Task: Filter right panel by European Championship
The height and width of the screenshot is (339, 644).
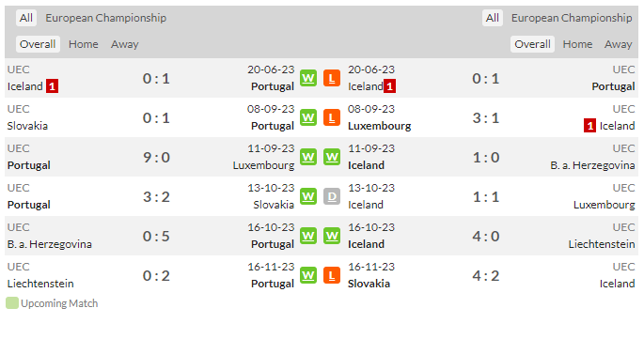Action: [572, 18]
